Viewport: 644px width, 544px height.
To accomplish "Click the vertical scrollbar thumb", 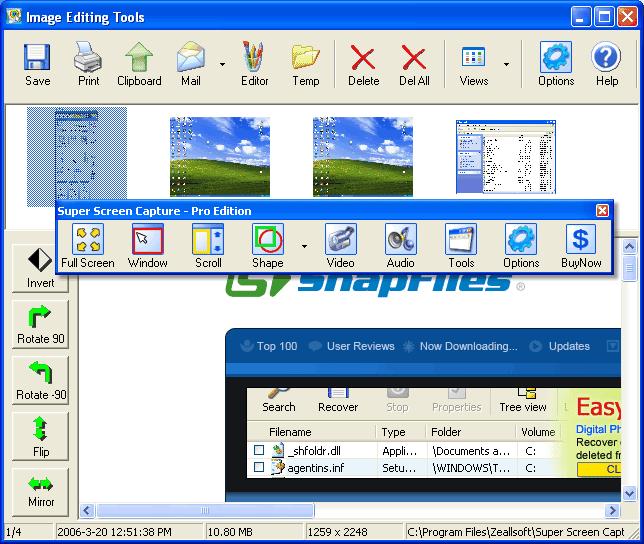I will pos(629,268).
